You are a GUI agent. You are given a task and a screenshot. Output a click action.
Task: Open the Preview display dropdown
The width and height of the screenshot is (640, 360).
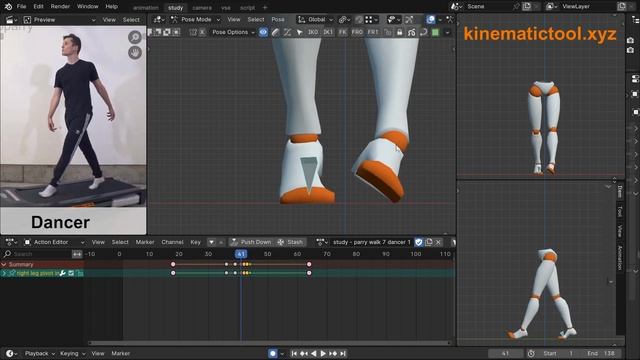[x=59, y=20]
